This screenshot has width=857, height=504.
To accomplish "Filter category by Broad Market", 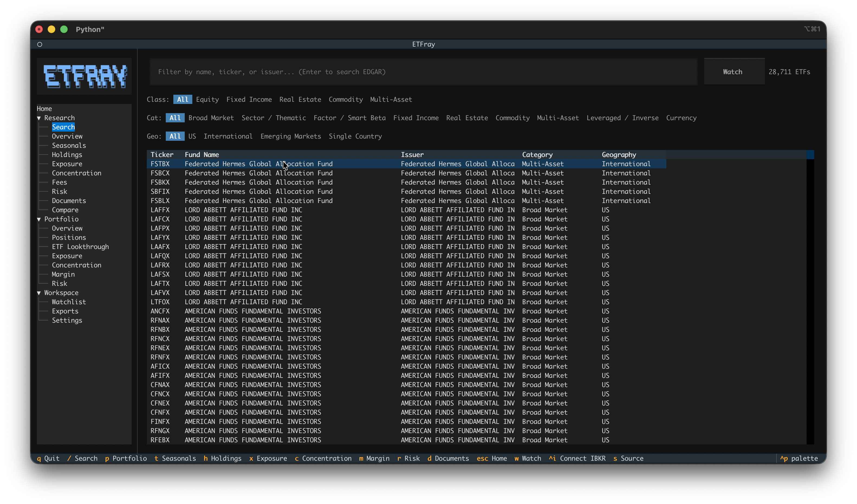I will point(211,118).
